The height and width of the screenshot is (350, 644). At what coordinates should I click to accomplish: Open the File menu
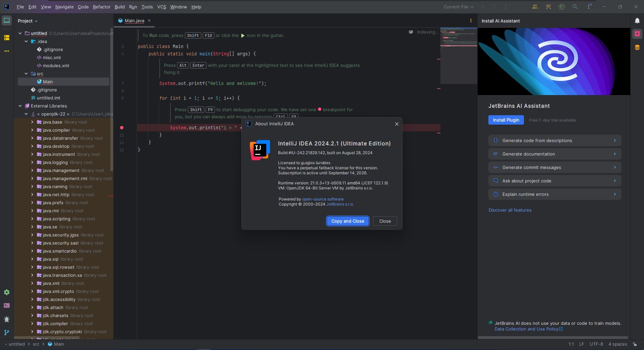click(20, 7)
